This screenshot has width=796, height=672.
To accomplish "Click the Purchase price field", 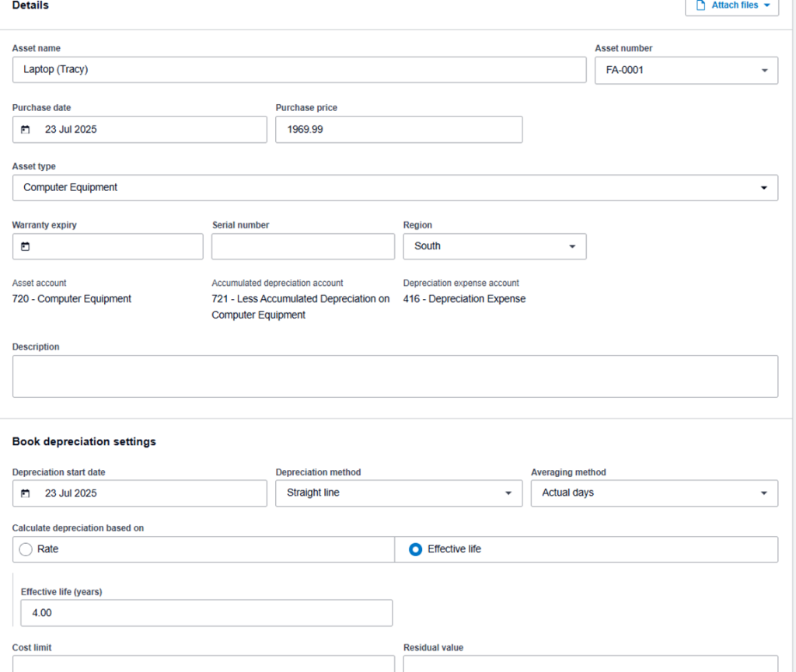I will point(399,130).
